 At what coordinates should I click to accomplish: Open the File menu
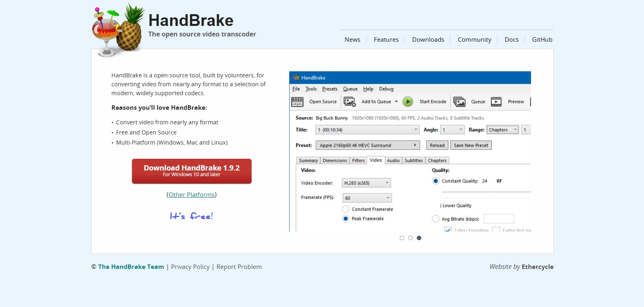click(x=296, y=89)
